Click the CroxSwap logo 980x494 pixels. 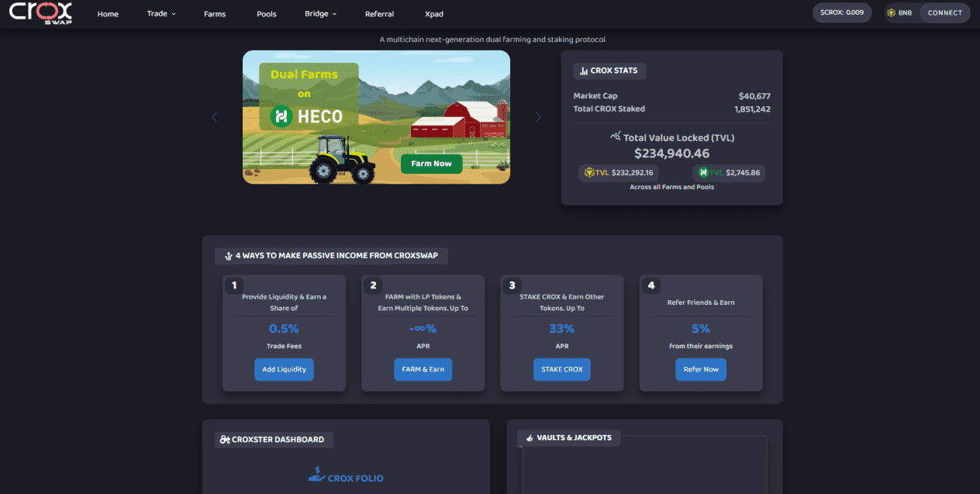40,13
